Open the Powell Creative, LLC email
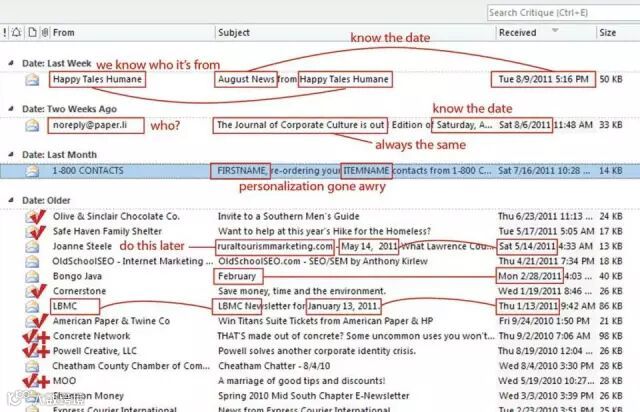Image resolution: width=640 pixels, height=412 pixels. (x=95, y=351)
